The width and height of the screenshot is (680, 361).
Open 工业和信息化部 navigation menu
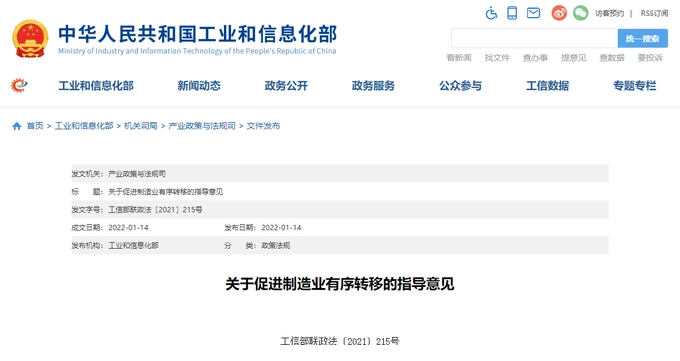click(96, 86)
